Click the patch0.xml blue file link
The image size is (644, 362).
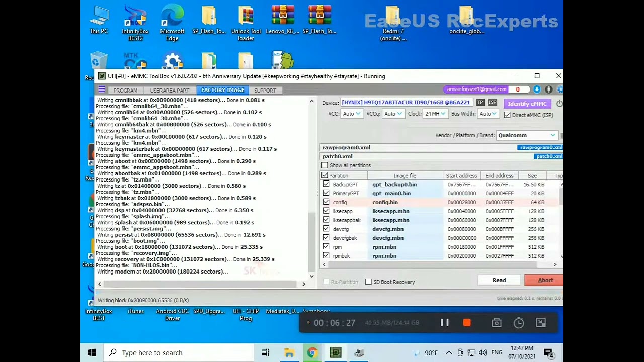pyautogui.click(x=548, y=156)
